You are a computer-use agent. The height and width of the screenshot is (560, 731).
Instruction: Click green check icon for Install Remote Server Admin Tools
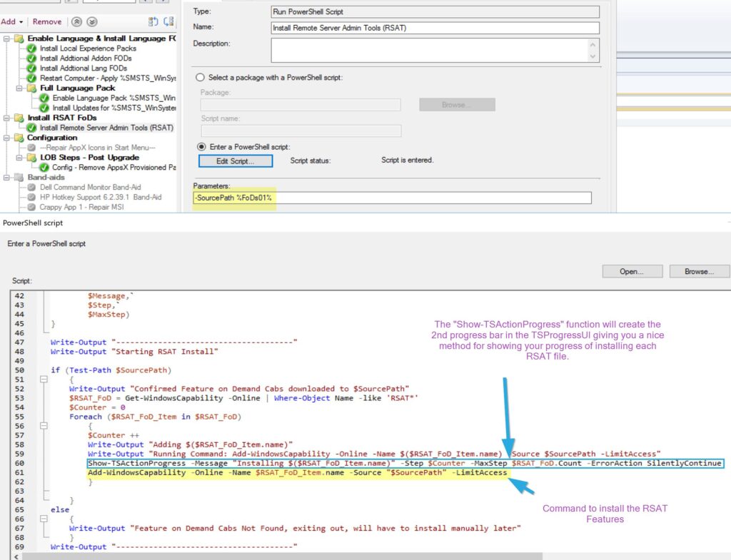[x=31, y=128]
